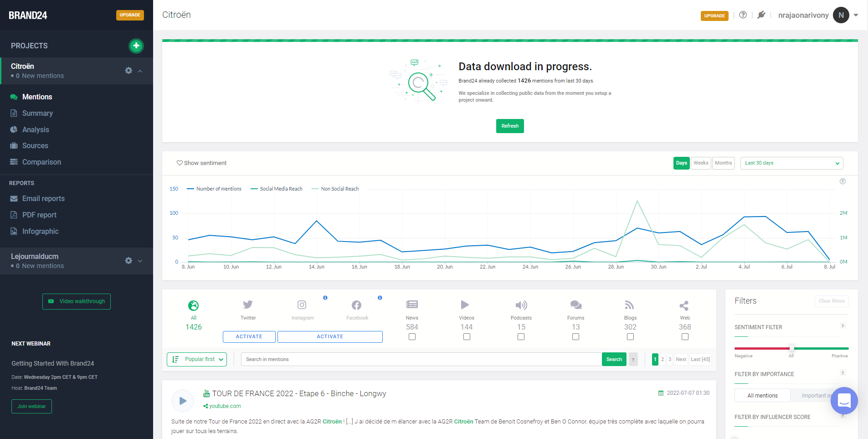Select Weeks chart granularity
This screenshot has height=439, width=868.
701,163
